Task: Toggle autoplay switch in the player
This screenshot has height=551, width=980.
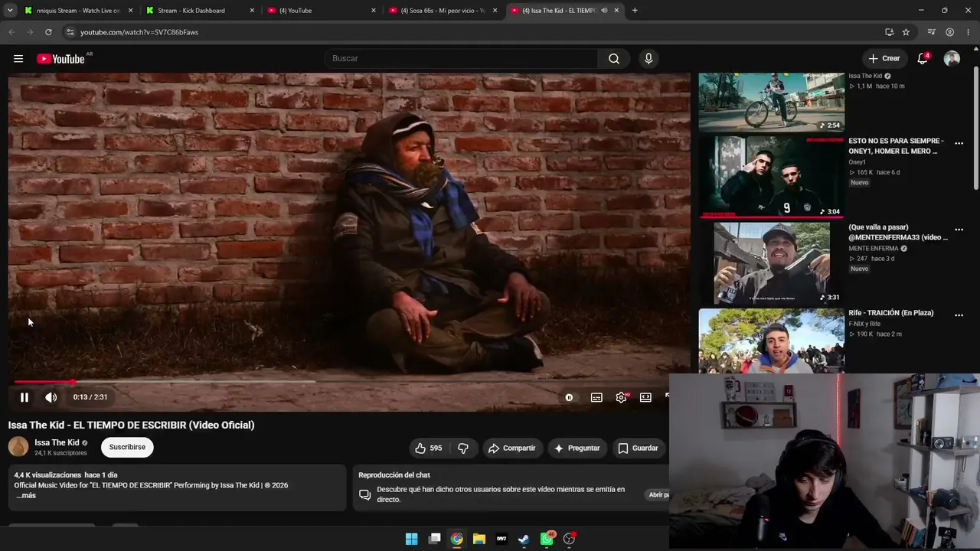Action: [x=569, y=397]
